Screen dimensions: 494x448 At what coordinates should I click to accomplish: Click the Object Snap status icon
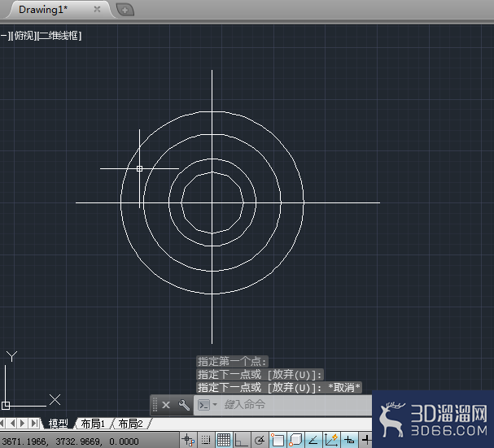[x=278, y=440]
